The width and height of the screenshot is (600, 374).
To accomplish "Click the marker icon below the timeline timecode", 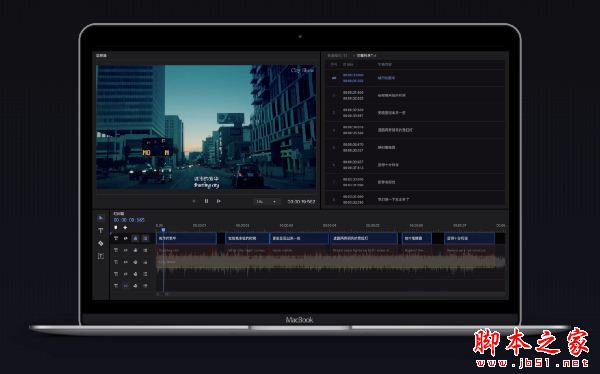I will pos(116,227).
